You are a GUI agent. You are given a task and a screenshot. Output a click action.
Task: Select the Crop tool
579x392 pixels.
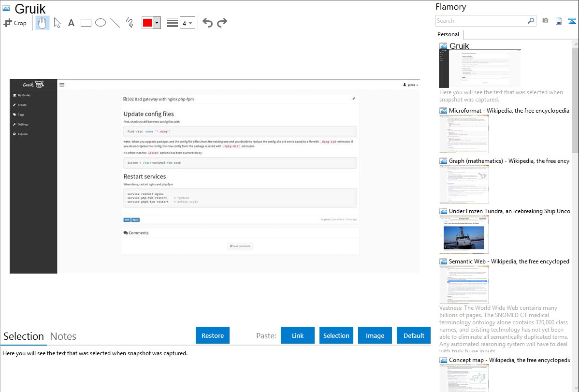[x=15, y=23]
